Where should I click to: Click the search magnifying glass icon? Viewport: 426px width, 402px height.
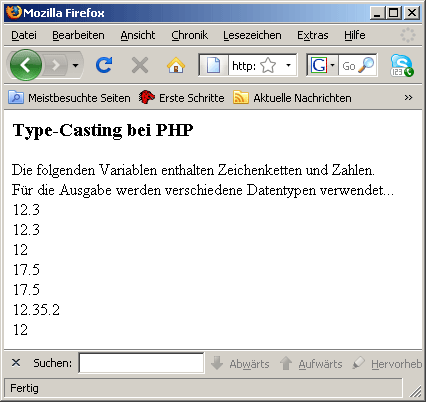point(366,65)
